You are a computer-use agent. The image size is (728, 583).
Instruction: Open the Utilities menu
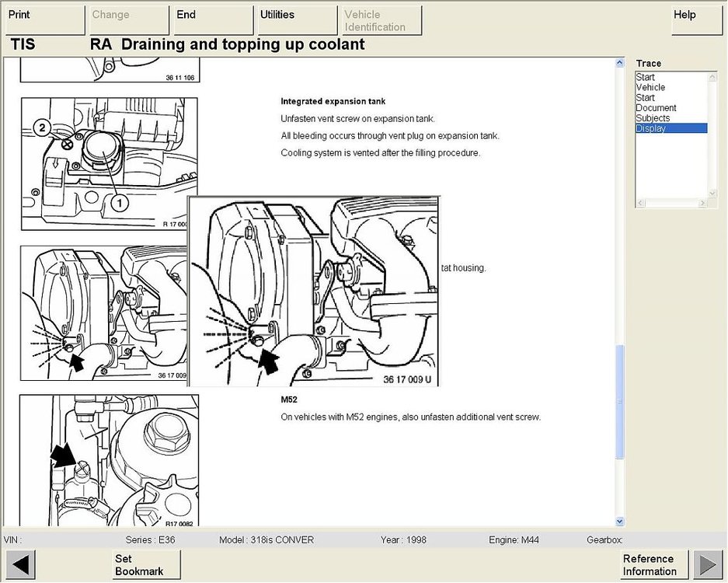(x=297, y=20)
